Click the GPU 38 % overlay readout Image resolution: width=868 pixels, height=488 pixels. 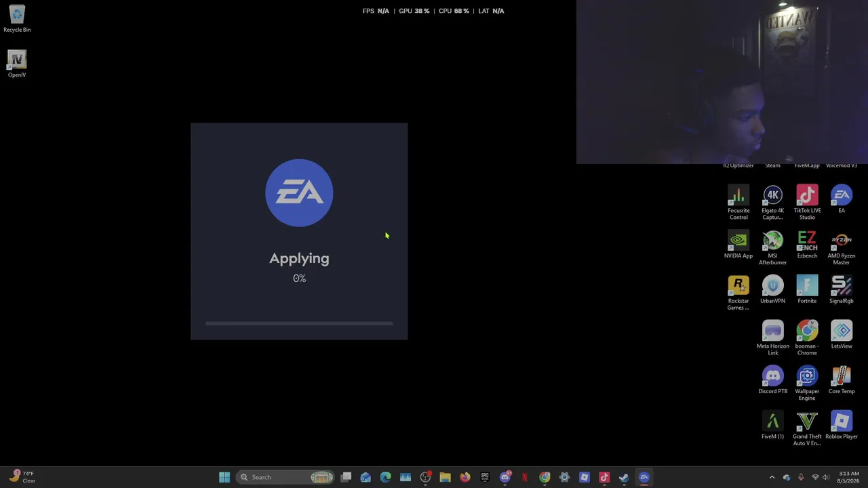tap(414, 11)
